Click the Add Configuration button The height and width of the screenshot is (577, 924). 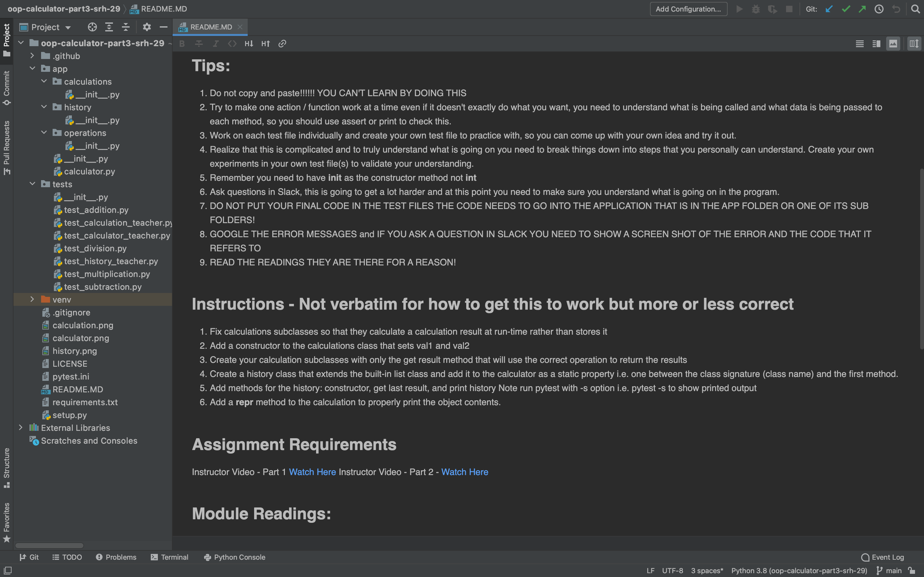point(688,9)
